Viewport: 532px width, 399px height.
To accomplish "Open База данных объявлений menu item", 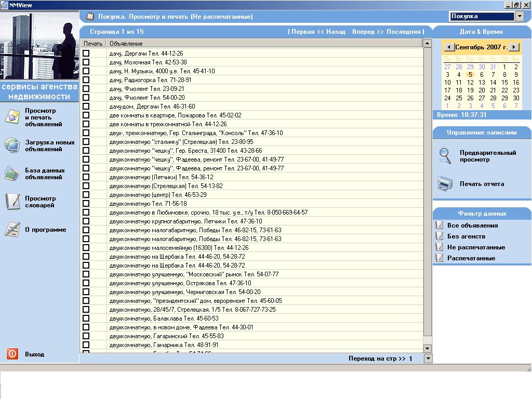I will tap(45, 174).
